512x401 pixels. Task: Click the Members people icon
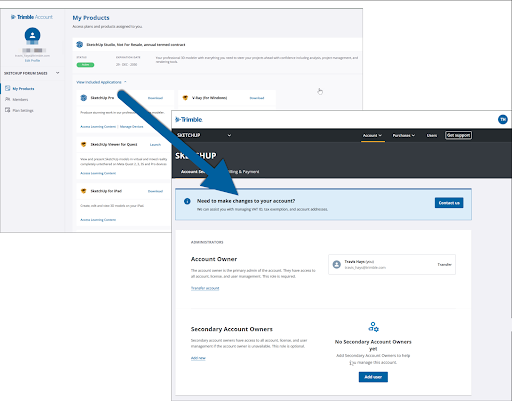point(8,99)
